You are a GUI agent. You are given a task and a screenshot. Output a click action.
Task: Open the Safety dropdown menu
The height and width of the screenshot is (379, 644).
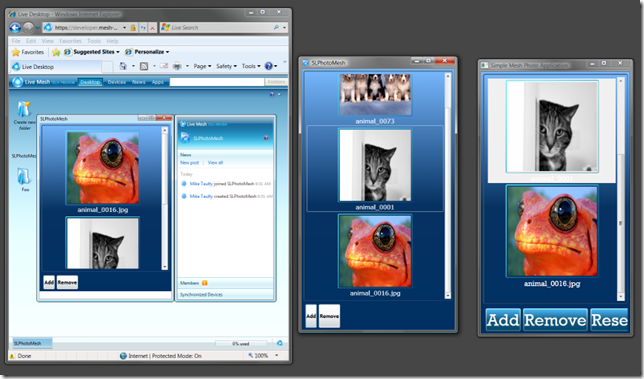pyautogui.click(x=226, y=66)
